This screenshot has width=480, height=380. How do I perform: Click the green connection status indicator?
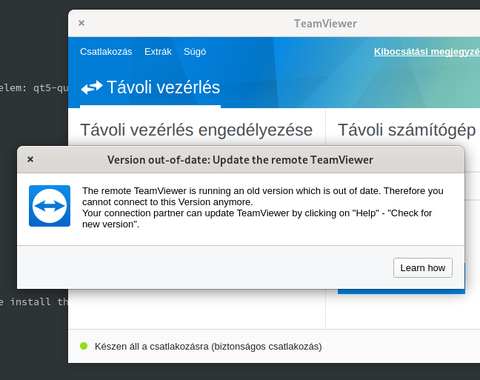pyautogui.click(x=84, y=346)
